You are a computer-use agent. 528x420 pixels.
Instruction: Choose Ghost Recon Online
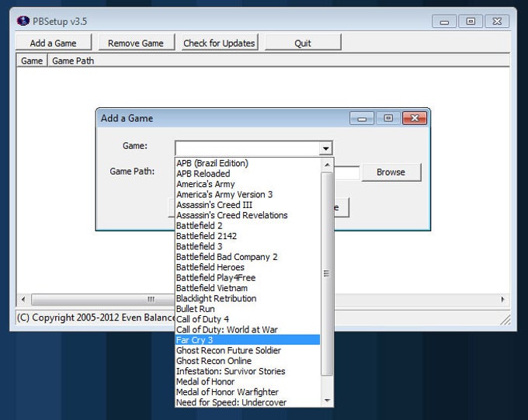pyautogui.click(x=248, y=361)
